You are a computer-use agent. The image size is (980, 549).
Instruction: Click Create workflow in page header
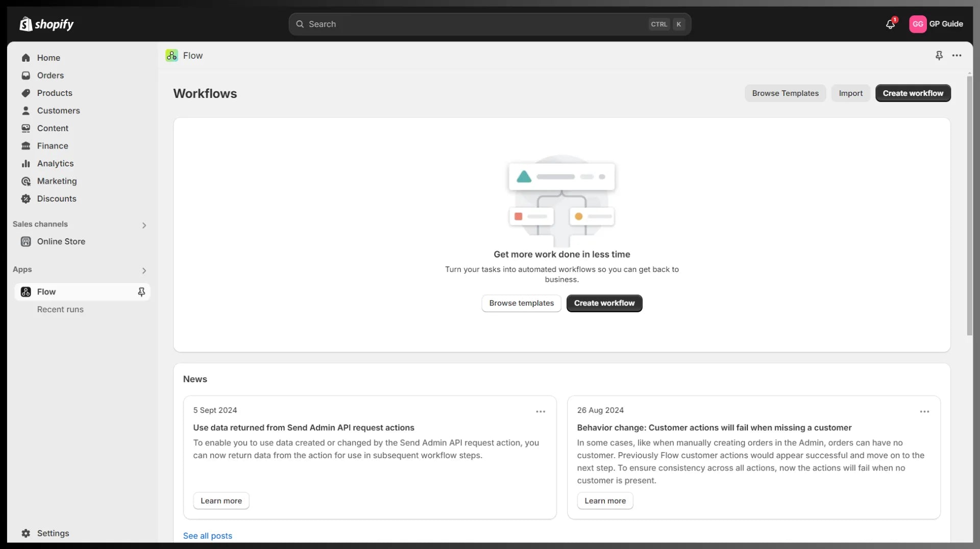pyautogui.click(x=913, y=93)
